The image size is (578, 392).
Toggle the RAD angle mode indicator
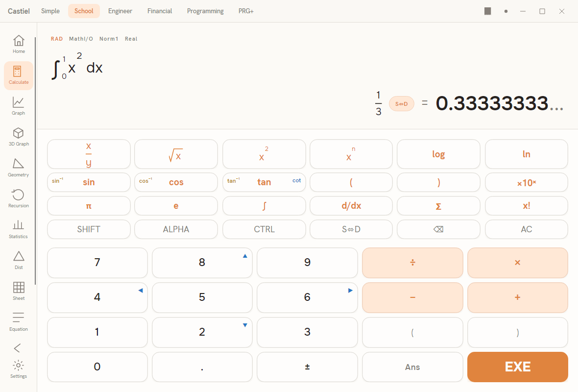pyautogui.click(x=57, y=39)
